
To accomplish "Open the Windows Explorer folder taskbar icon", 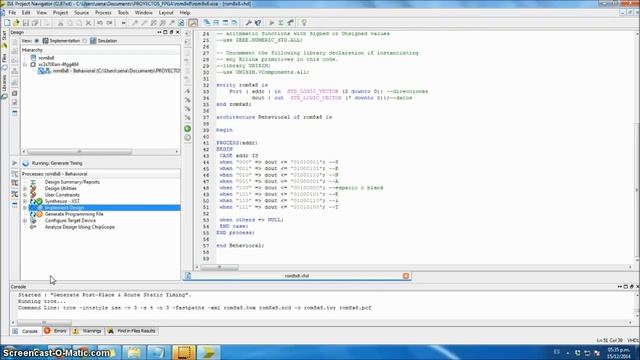I will click(133, 352).
